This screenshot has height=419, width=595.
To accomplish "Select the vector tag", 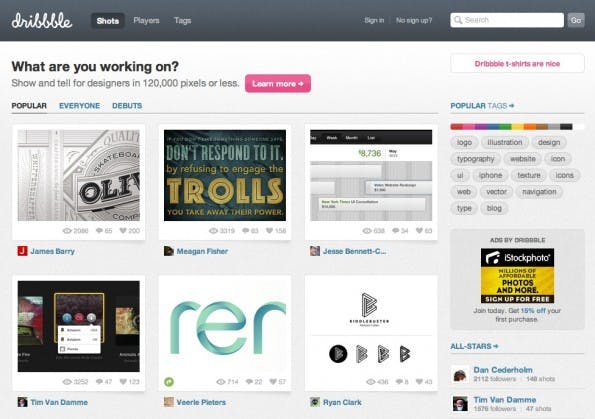I will 496,192.
